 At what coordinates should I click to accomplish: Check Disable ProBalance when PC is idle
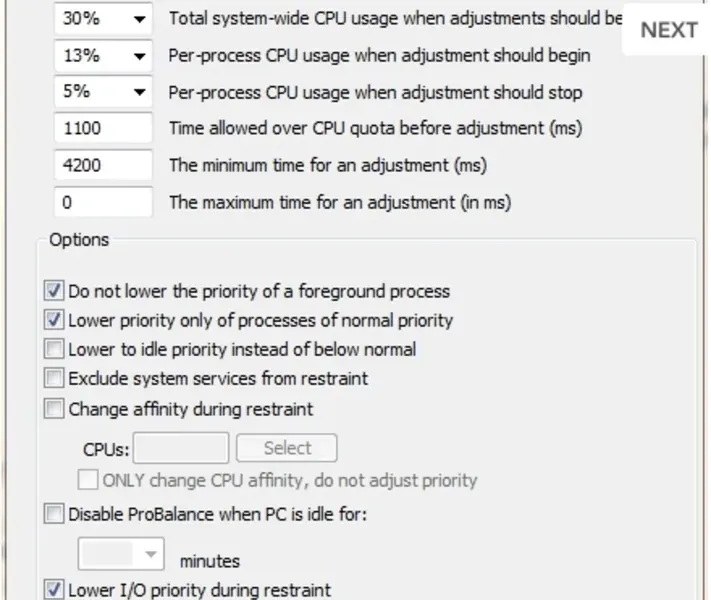pos(54,516)
